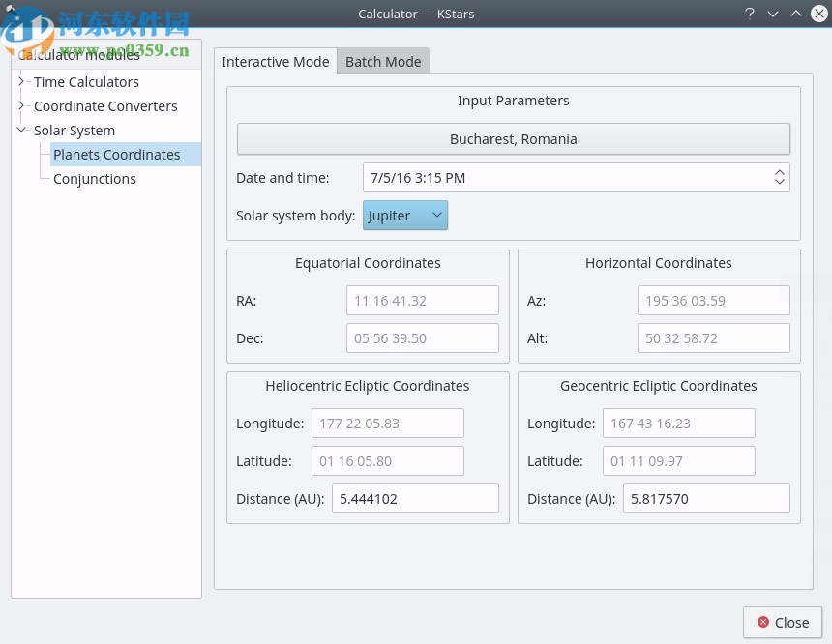This screenshot has width=832, height=644.
Task: Increase date and time with up arrow
Action: click(x=779, y=172)
